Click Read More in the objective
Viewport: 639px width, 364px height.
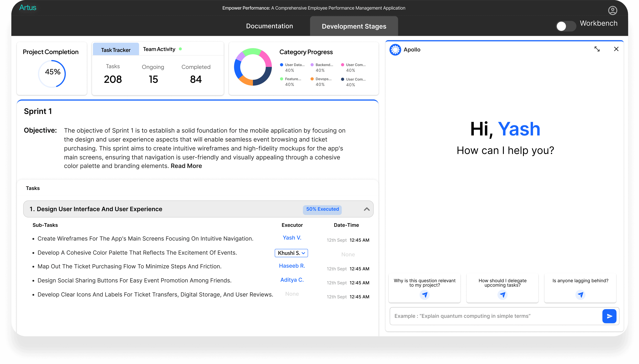[x=186, y=166]
